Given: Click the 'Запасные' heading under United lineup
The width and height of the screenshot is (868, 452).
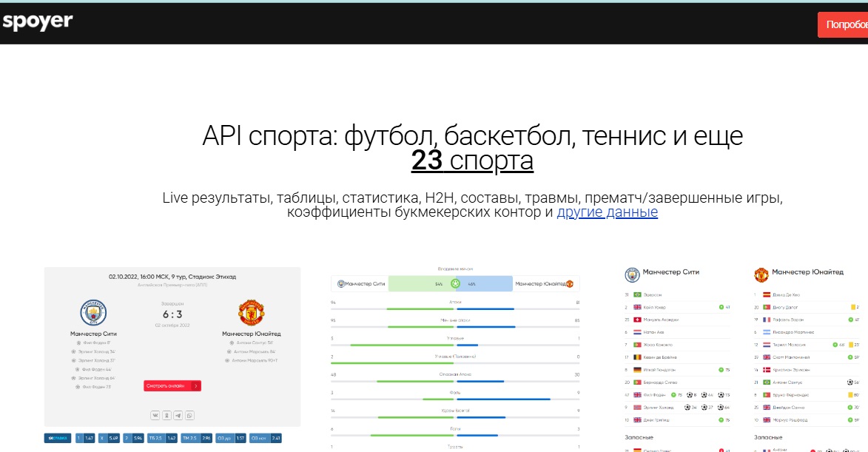Looking at the screenshot, I should pyautogui.click(x=768, y=438).
